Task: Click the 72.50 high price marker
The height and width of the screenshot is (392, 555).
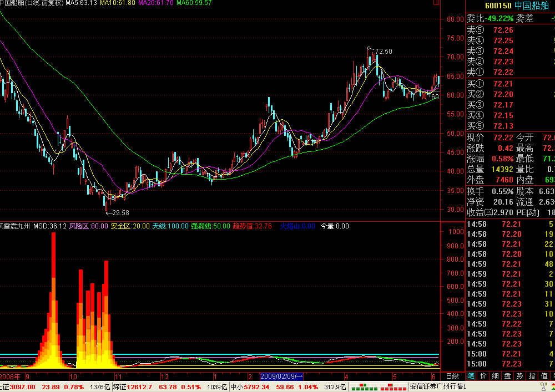Action: (x=384, y=52)
